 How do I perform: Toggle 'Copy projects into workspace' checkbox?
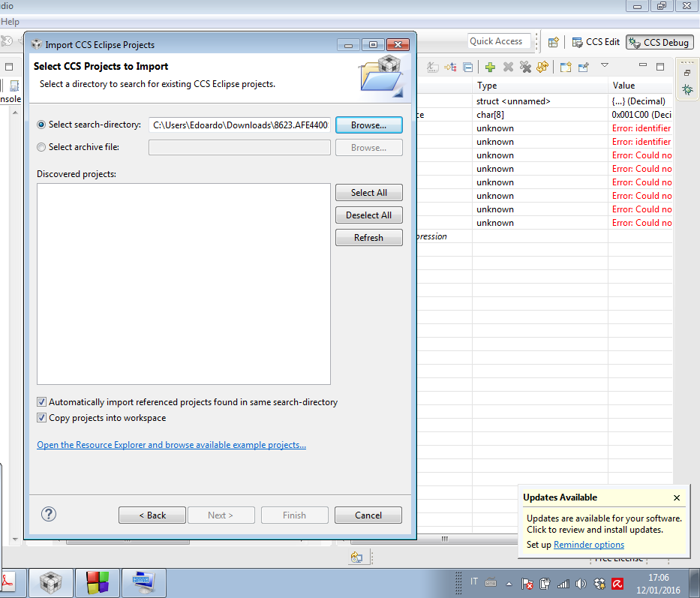coord(41,418)
